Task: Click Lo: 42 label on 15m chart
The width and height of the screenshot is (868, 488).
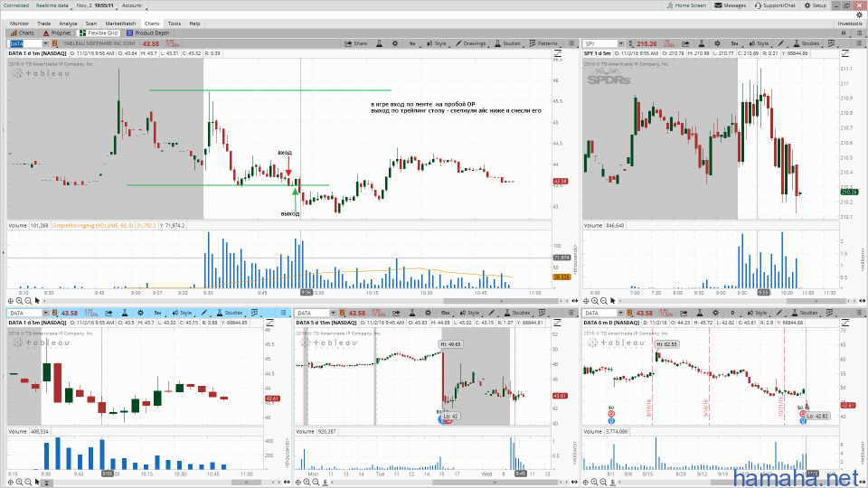Action: coord(451,416)
